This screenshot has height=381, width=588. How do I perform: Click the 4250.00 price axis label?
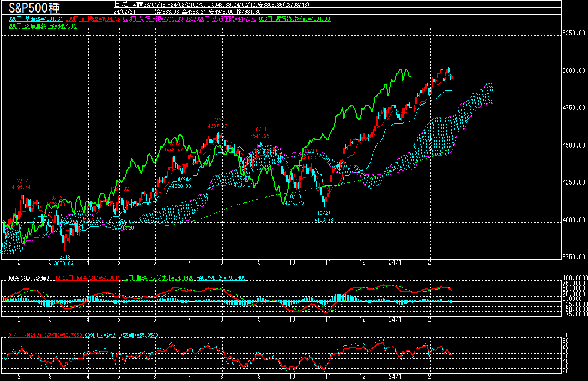[574, 182]
